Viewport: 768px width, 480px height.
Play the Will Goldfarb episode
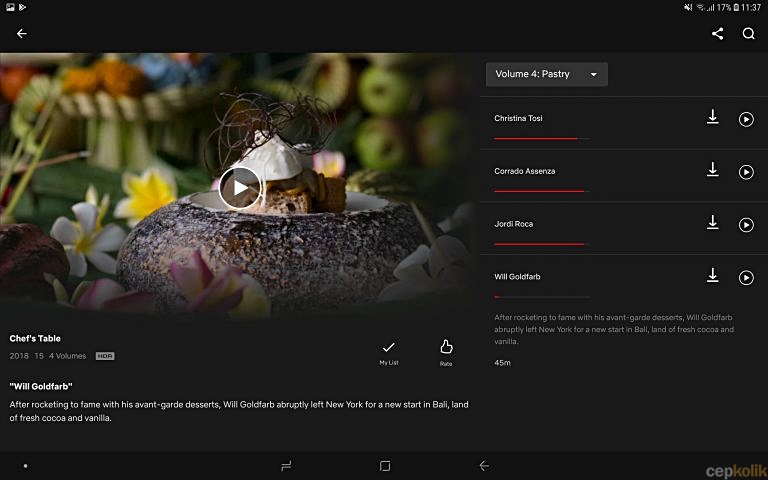(746, 278)
